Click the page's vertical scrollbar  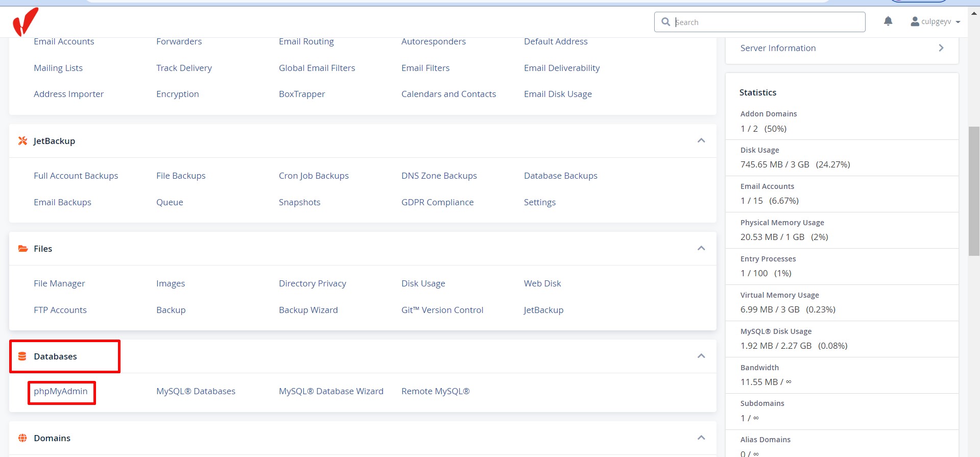tap(974, 190)
